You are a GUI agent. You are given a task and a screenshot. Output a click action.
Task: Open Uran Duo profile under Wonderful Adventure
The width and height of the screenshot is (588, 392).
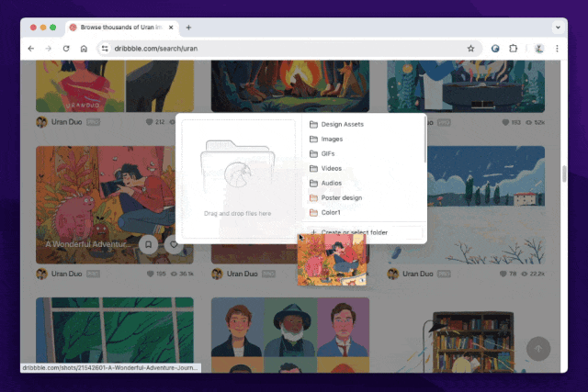66,274
